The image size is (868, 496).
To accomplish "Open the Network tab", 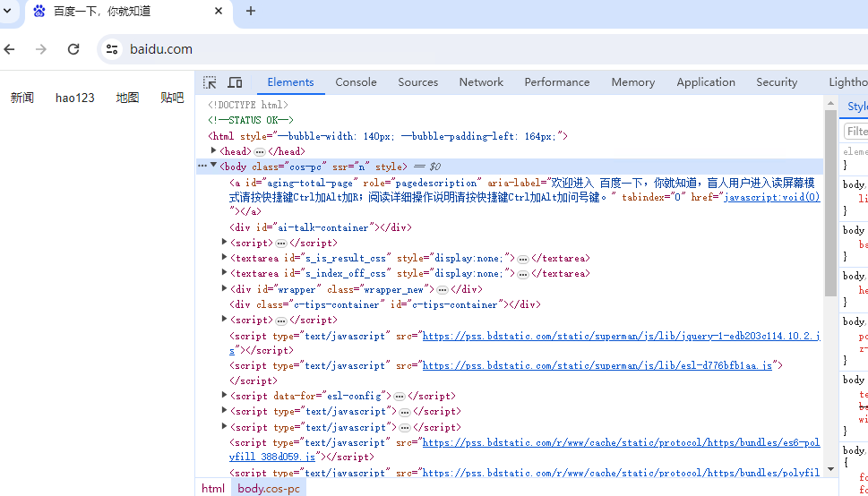I will [x=481, y=82].
